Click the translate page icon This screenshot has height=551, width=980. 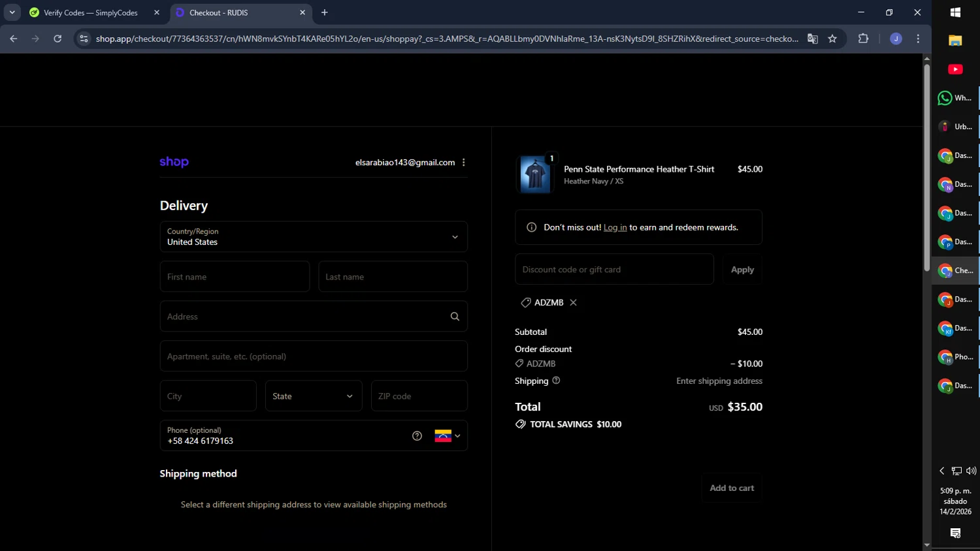click(813, 39)
